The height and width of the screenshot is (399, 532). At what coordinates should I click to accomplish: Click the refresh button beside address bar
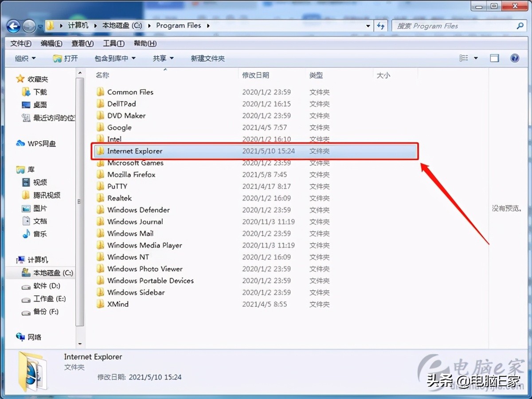(381, 26)
